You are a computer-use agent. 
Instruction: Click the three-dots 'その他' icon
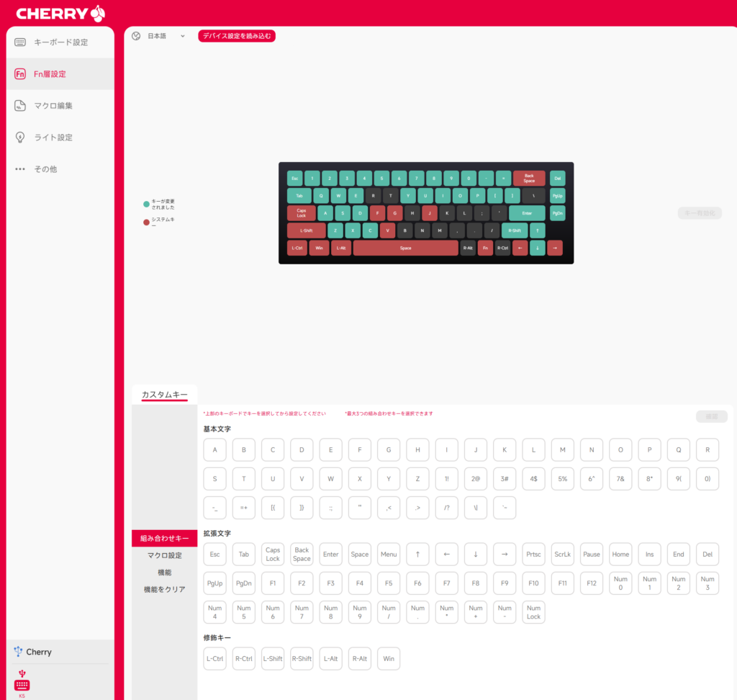[20, 169]
